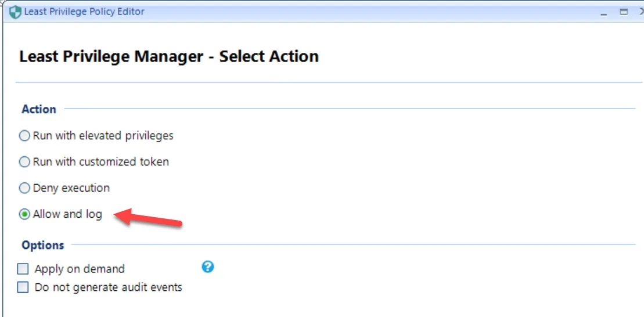
Task: Click the Run with customized token label text
Action: click(x=100, y=162)
